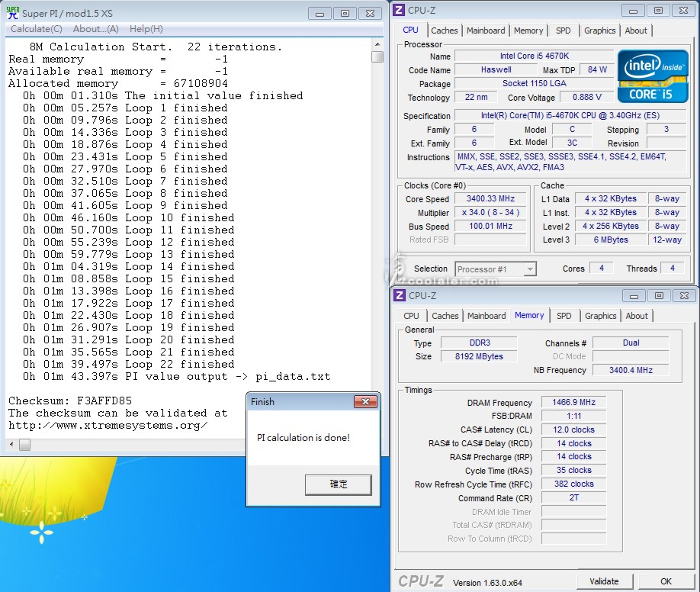Click the scroll left arrow in Super PI
The image size is (700, 592).
[x=11, y=445]
